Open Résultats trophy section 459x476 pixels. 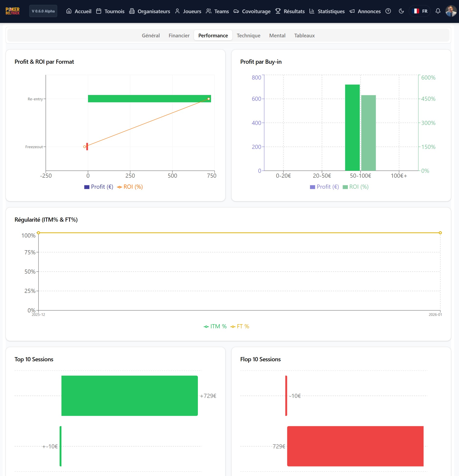tap(290, 11)
